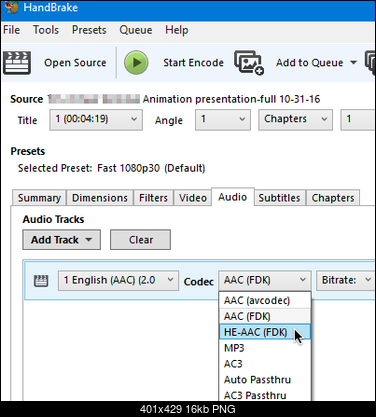Click the Open Source button label

(75, 63)
